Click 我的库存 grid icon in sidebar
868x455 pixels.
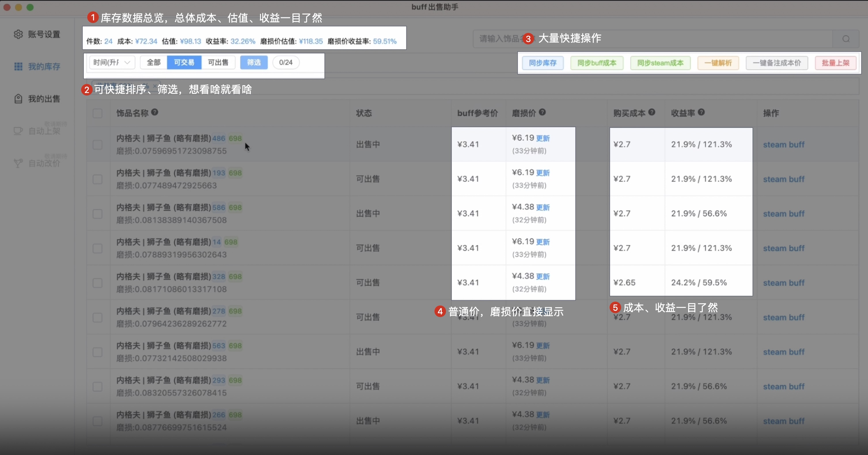[x=18, y=67]
